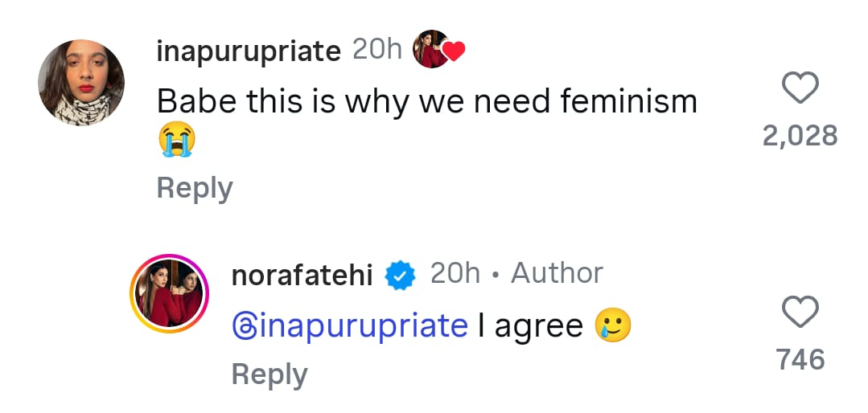868x413 pixels.
Task: Click the 'Babe this is why we need feminism' text
Action: (x=426, y=101)
